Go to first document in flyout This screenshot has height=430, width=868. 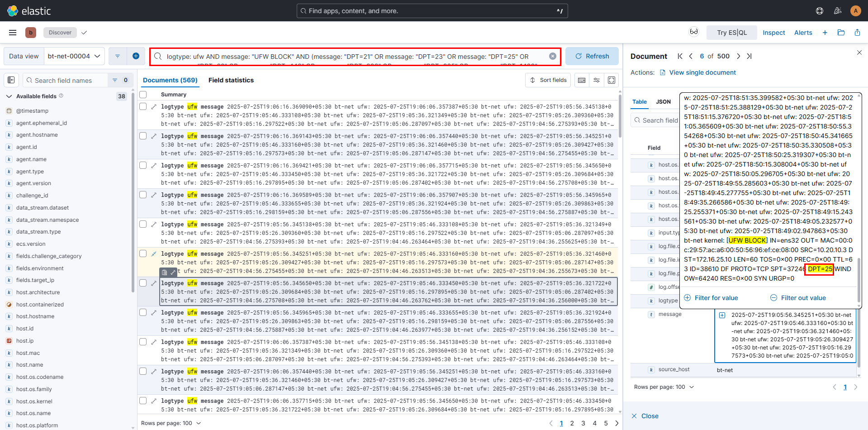[680, 56]
